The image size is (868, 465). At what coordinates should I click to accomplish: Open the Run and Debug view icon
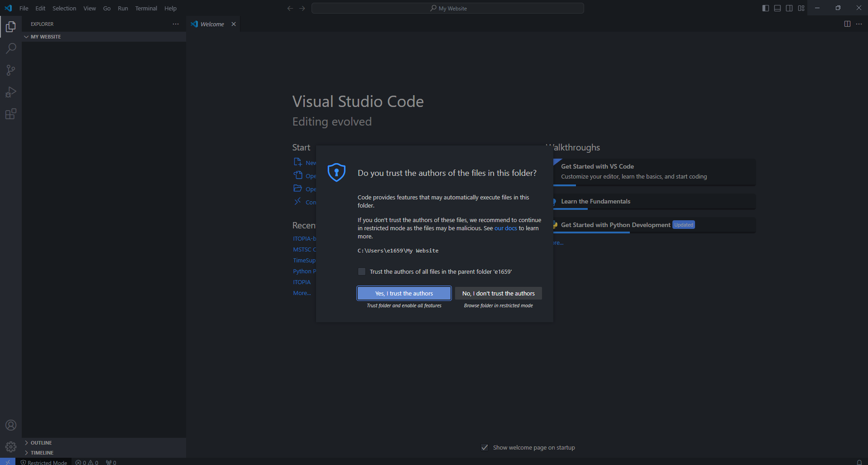click(x=11, y=92)
